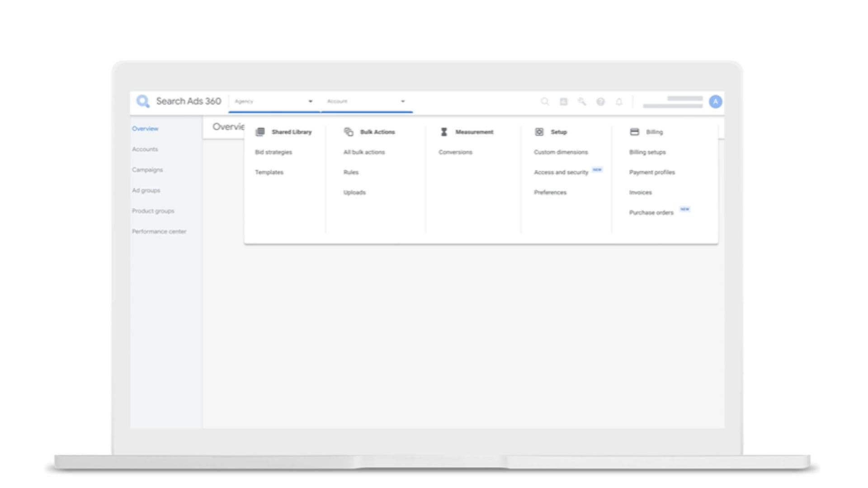Click the search magnifier icon in header
This screenshot has width=868, height=488.
click(x=545, y=102)
